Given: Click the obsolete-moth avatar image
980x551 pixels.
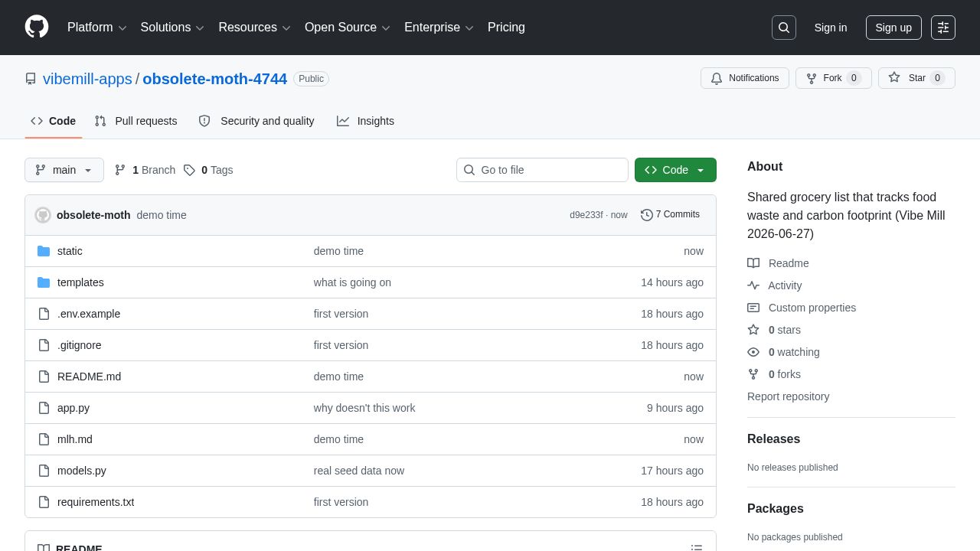Looking at the screenshot, I should click(x=43, y=215).
